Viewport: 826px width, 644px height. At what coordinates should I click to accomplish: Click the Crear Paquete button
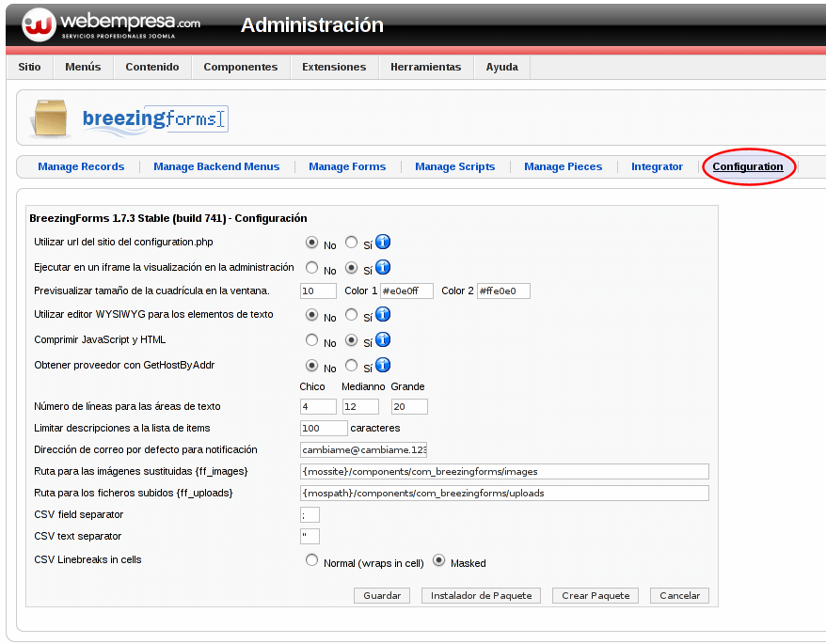pyautogui.click(x=596, y=595)
